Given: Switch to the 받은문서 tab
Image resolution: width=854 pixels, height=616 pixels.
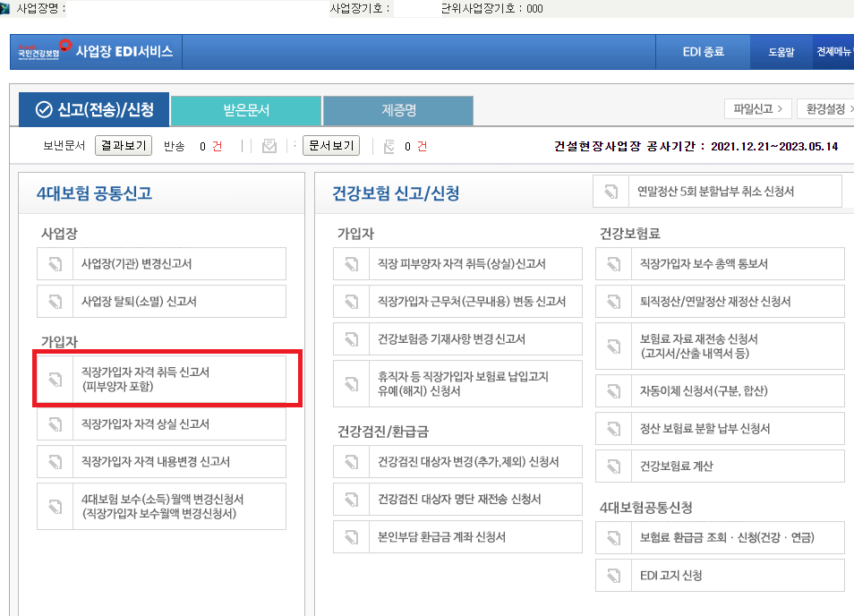Looking at the screenshot, I should point(246,110).
